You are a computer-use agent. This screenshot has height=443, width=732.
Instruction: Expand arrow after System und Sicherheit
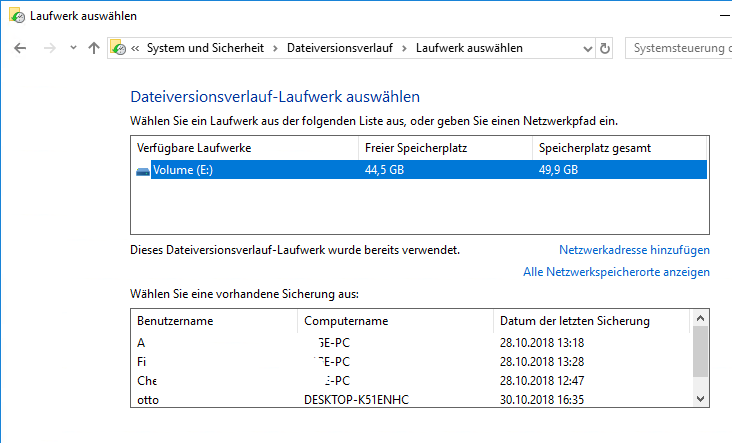click(x=275, y=48)
